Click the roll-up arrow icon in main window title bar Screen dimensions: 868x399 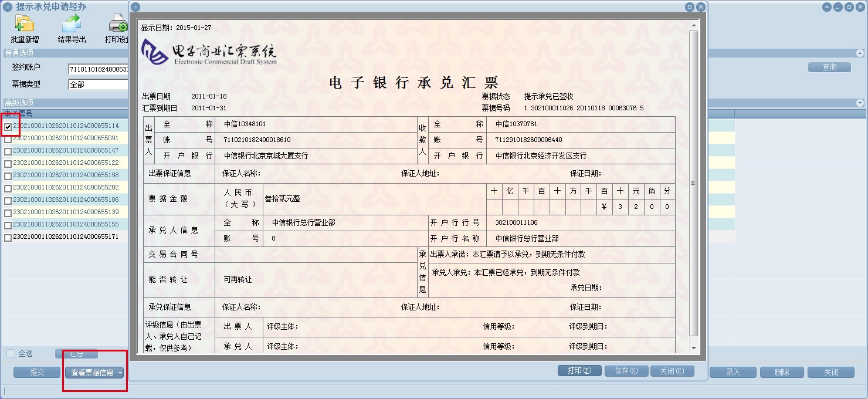click(x=827, y=7)
